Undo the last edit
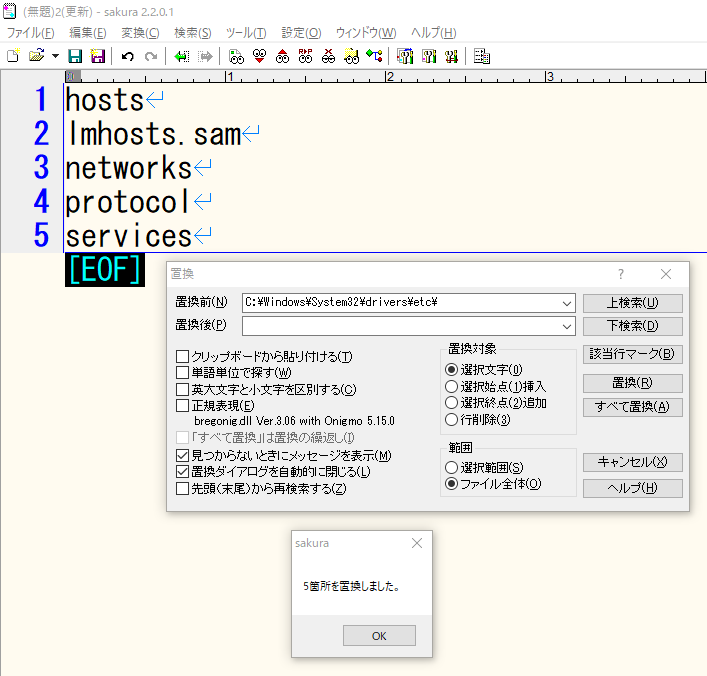Viewport: 707px width, 676px height. [x=128, y=56]
